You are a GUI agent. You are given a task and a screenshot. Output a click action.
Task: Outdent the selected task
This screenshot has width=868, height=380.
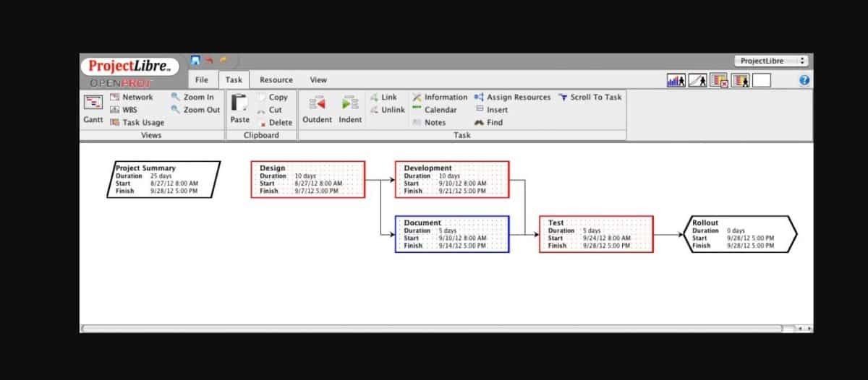pyautogui.click(x=317, y=109)
